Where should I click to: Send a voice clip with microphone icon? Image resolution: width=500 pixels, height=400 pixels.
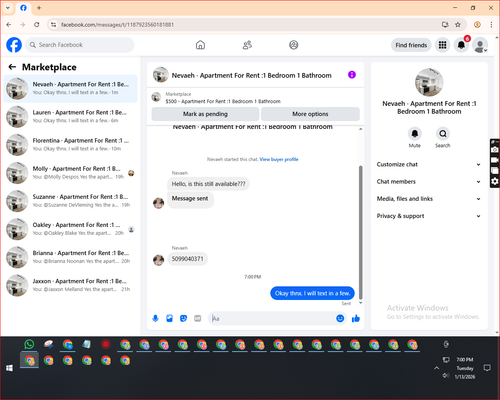pos(155,318)
